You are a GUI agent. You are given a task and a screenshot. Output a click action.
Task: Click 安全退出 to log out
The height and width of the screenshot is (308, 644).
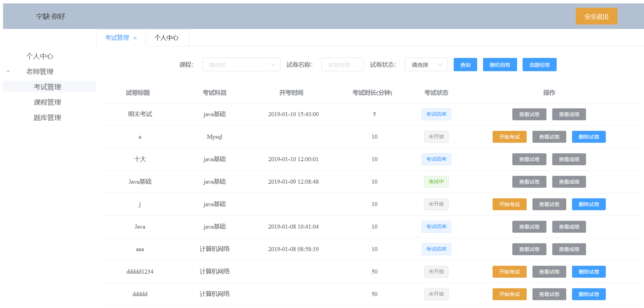click(596, 16)
